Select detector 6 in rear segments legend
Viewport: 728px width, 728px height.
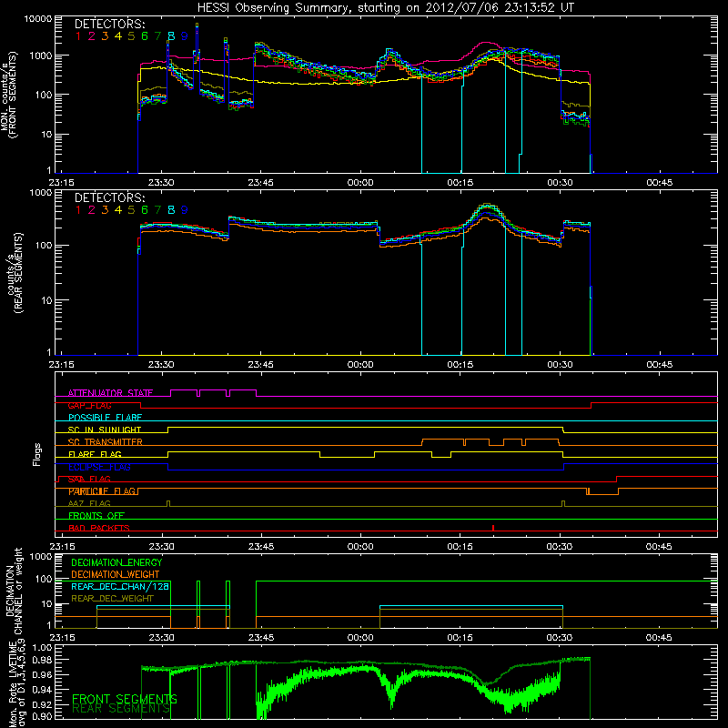[x=145, y=210]
